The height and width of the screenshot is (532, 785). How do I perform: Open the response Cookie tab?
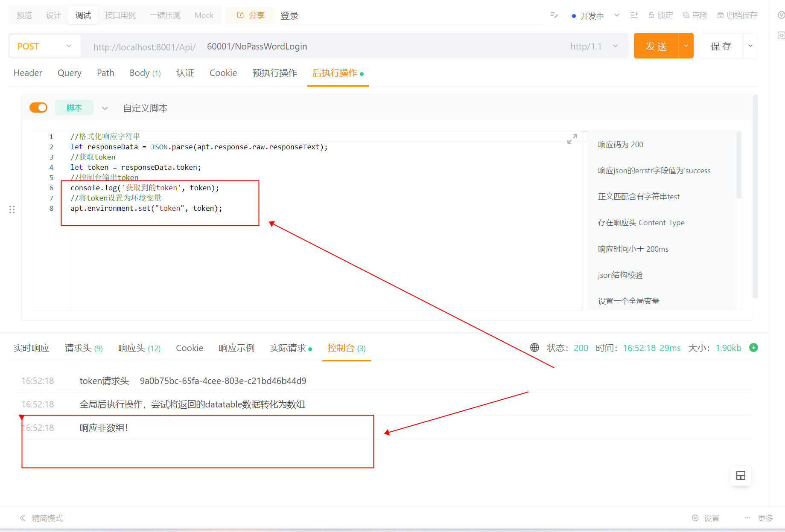[190, 348]
